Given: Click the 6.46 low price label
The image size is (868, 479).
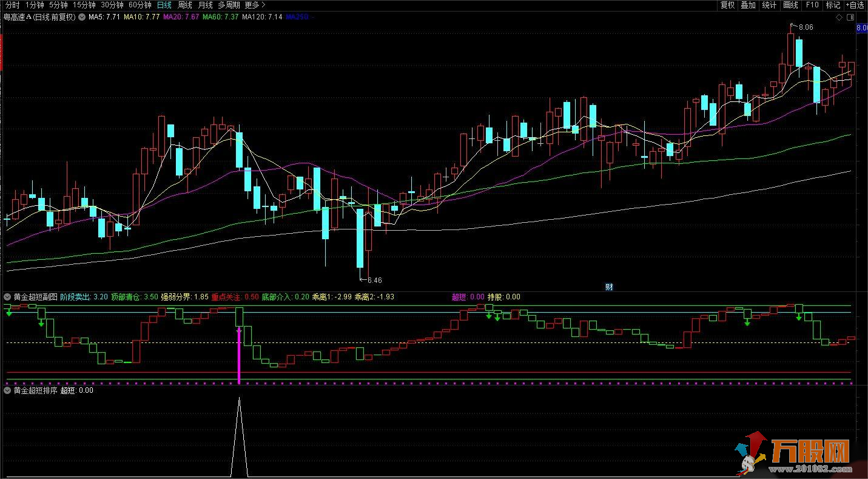Looking at the screenshot, I should tap(375, 280).
